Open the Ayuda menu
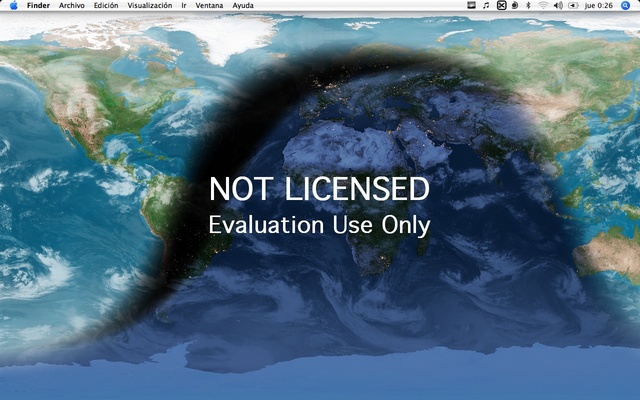640x400 pixels. pyautogui.click(x=243, y=5)
